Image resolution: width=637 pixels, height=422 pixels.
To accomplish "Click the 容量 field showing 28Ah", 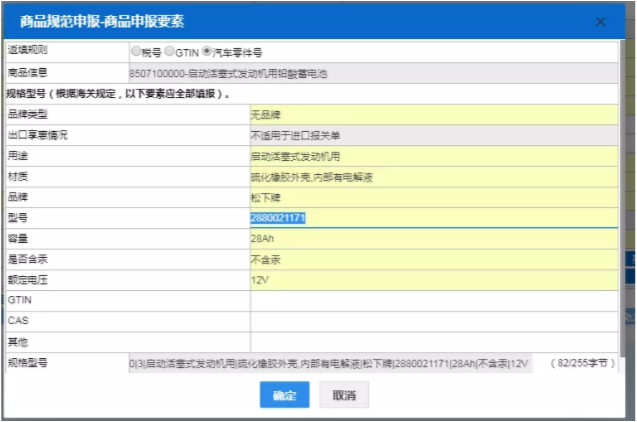I will tap(432, 238).
